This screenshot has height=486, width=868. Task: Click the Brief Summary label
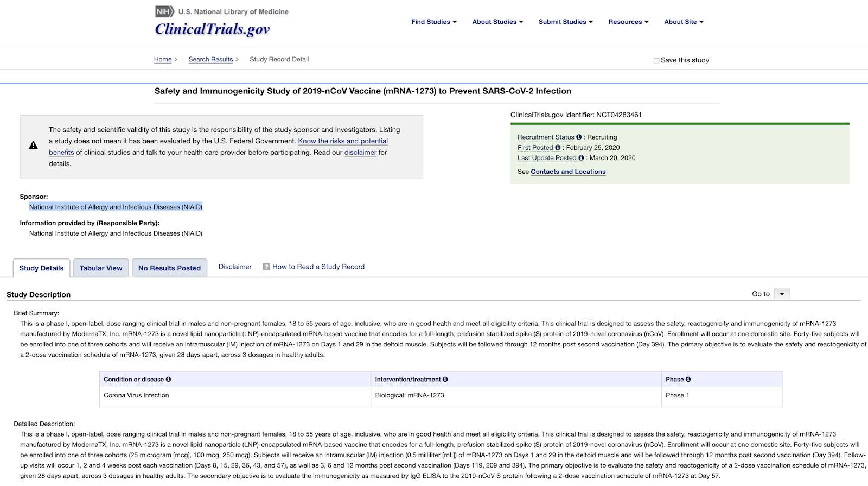pyautogui.click(x=36, y=313)
